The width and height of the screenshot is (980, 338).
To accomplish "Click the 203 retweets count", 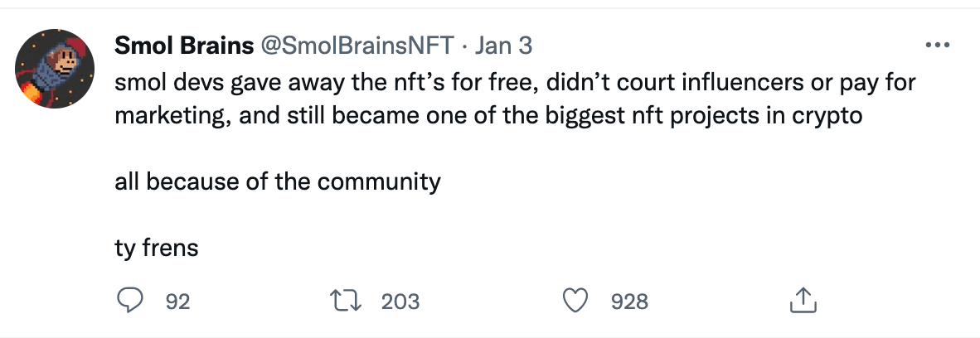I will (400, 302).
